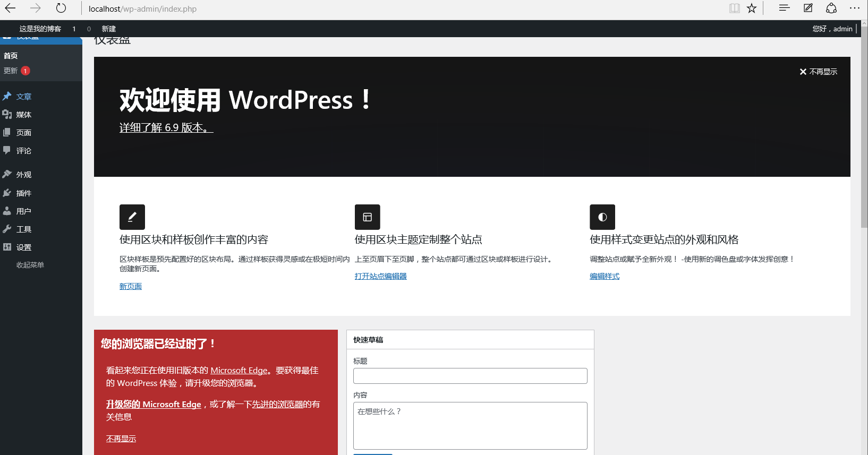The image size is (868, 455).
Task: Open the 文章 (Posts) sidebar menu
Action: coord(24,97)
